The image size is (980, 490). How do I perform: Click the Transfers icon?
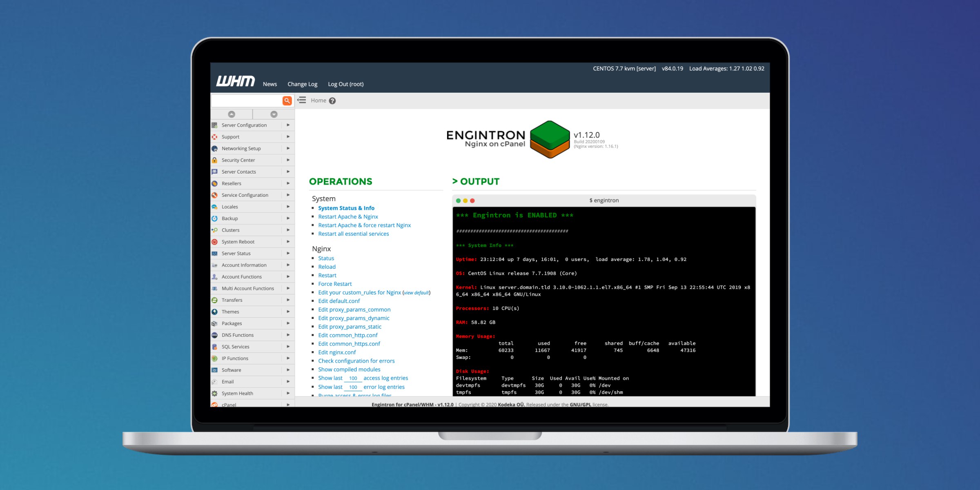coord(214,300)
